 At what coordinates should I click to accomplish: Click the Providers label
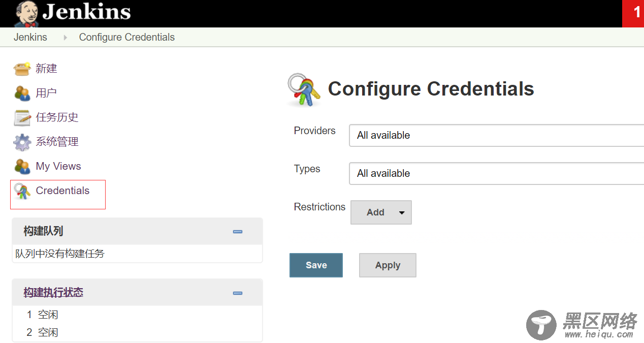pyautogui.click(x=315, y=131)
